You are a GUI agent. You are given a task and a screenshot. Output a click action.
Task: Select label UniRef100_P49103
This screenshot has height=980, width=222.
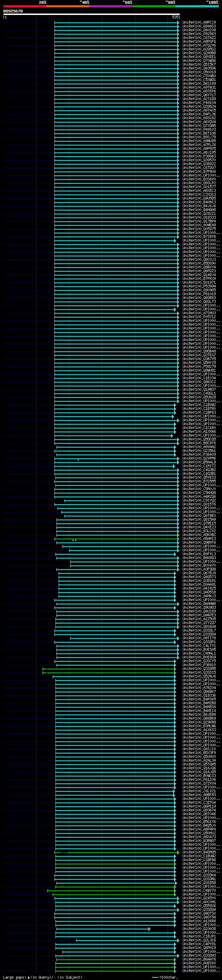[x=199, y=129]
